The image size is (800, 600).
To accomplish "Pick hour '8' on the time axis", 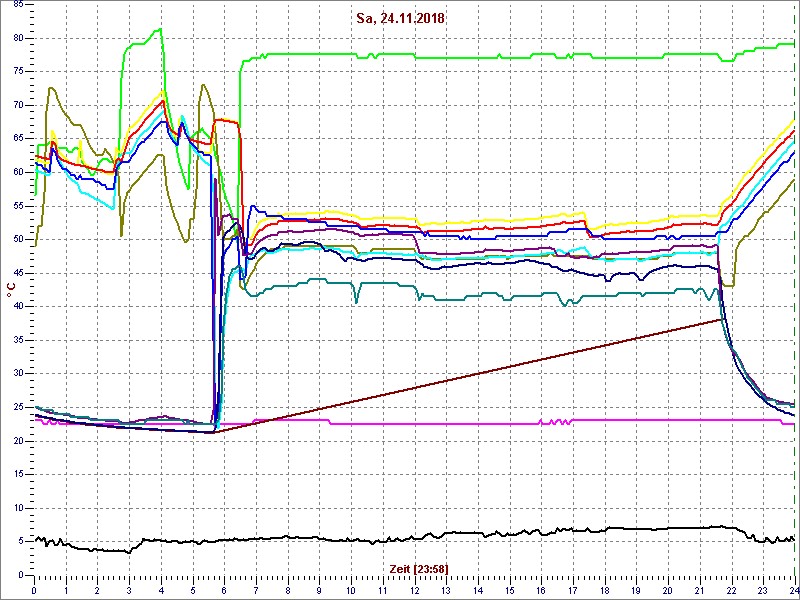I will pos(288,590).
